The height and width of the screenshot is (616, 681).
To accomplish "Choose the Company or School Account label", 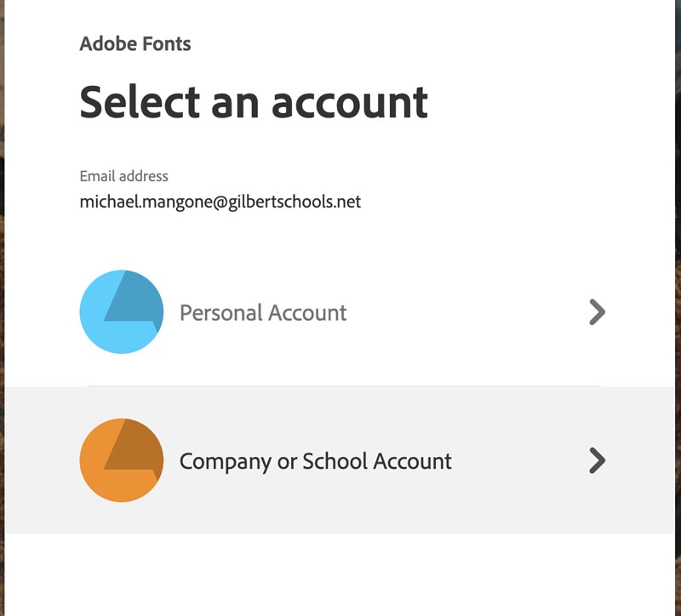I will [x=315, y=461].
